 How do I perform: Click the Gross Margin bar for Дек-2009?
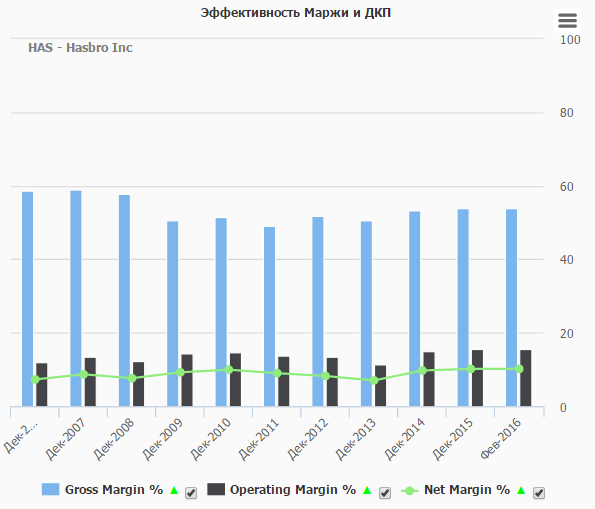click(173, 314)
